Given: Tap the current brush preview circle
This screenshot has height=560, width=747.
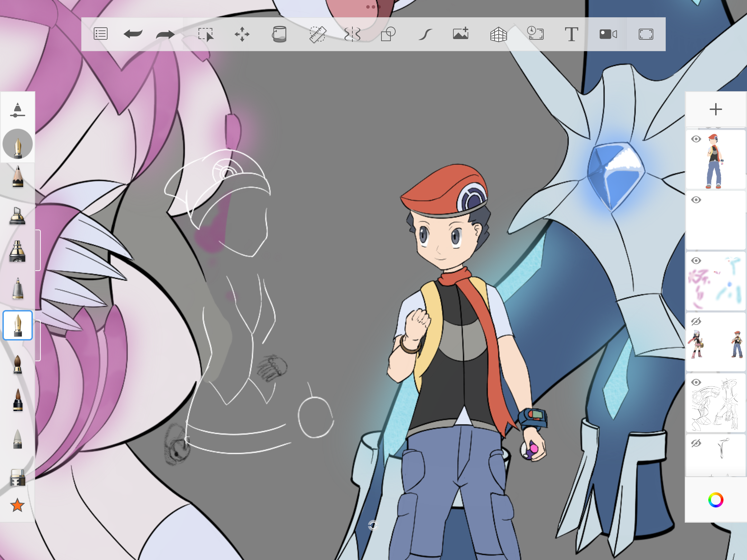Looking at the screenshot, I should (x=18, y=144).
